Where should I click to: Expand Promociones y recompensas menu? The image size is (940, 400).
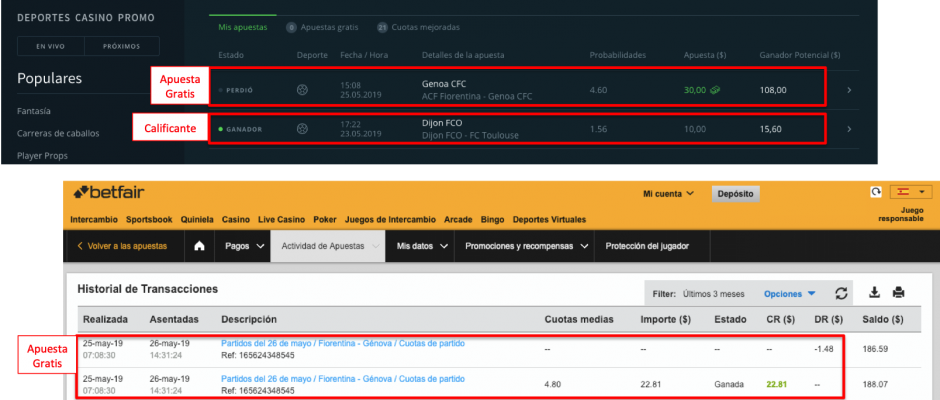coord(525,246)
